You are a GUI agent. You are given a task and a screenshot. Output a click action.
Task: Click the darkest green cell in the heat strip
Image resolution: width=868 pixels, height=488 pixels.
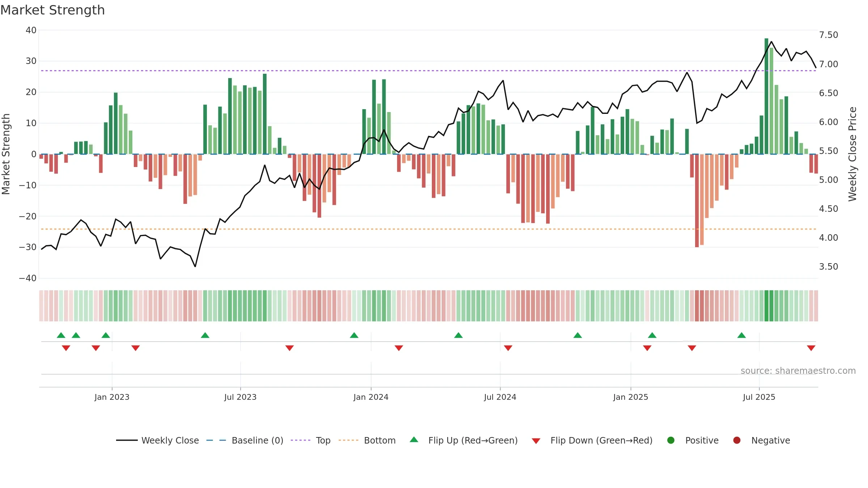click(766, 306)
